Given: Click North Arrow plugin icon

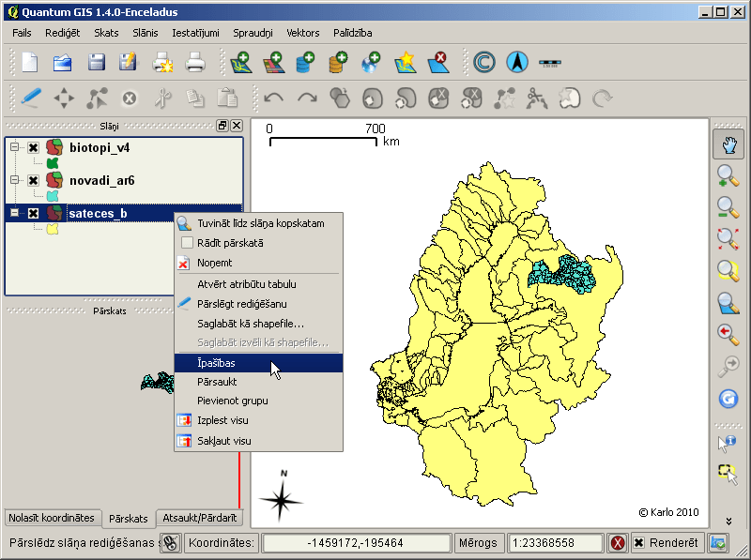Looking at the screenshot, I should (517, 62).
